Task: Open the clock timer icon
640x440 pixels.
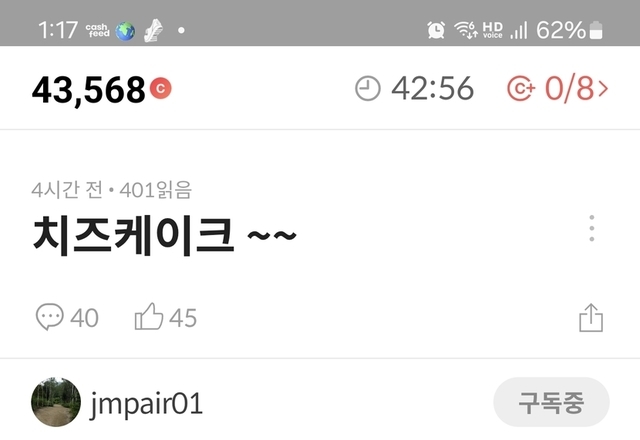Action: [367, 88]
